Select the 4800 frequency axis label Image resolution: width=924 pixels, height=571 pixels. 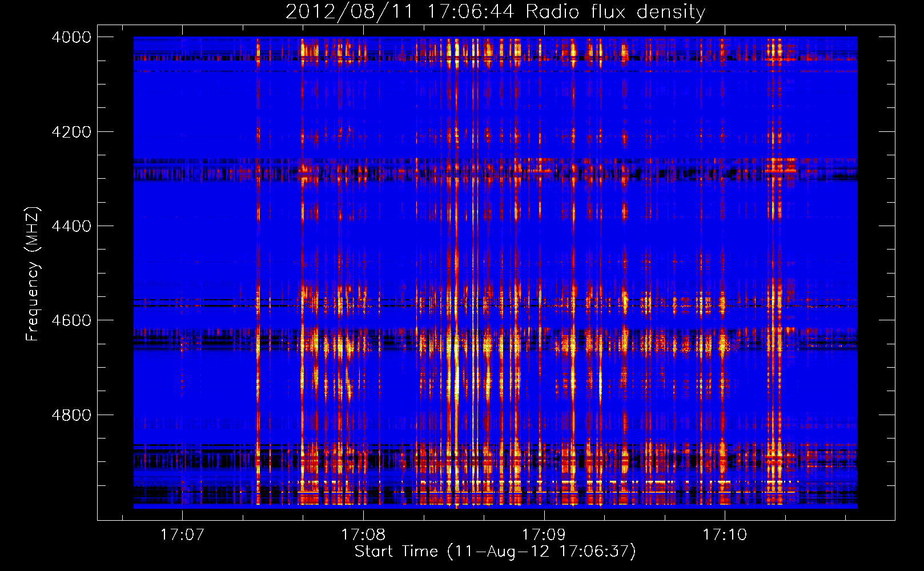tap(71, 415)
